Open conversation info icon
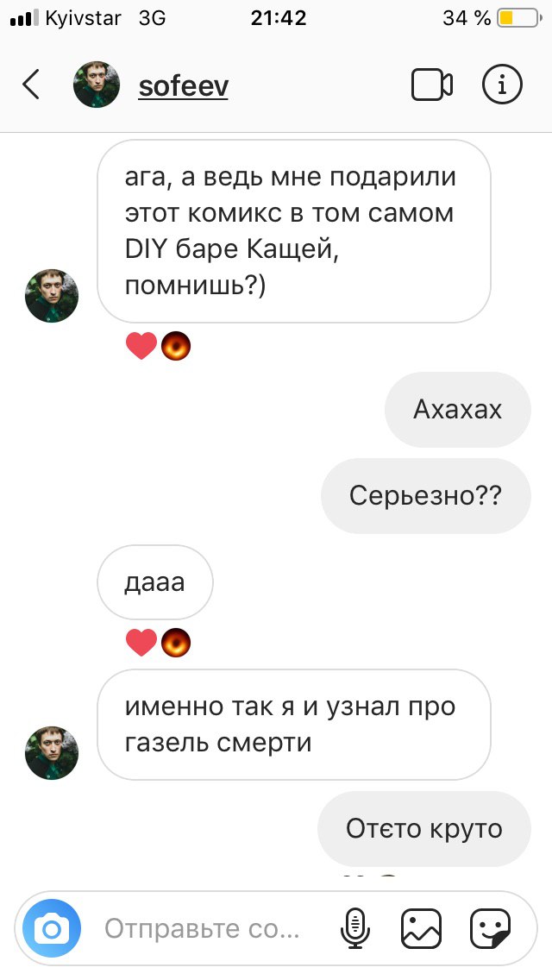552x980 pixels. [501, 85]
